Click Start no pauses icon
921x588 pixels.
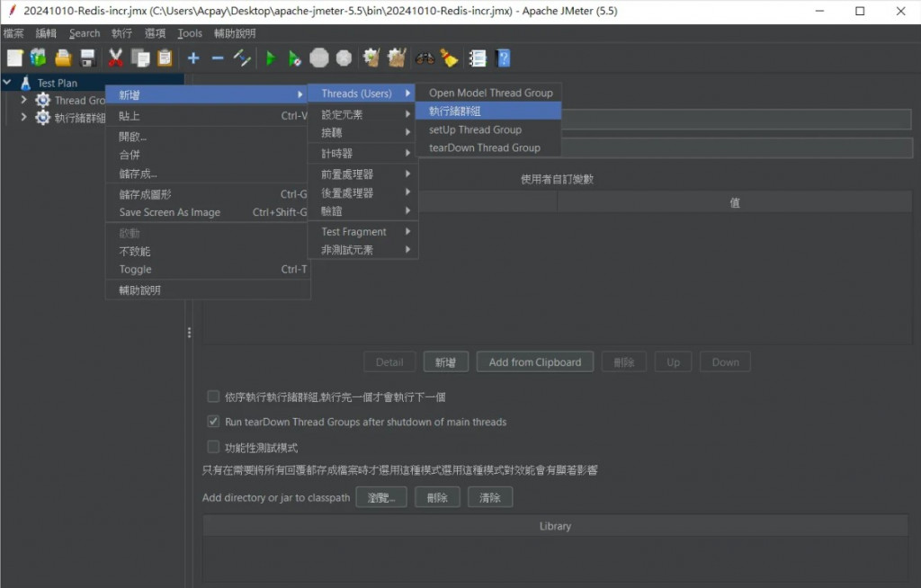coord(294,58)
